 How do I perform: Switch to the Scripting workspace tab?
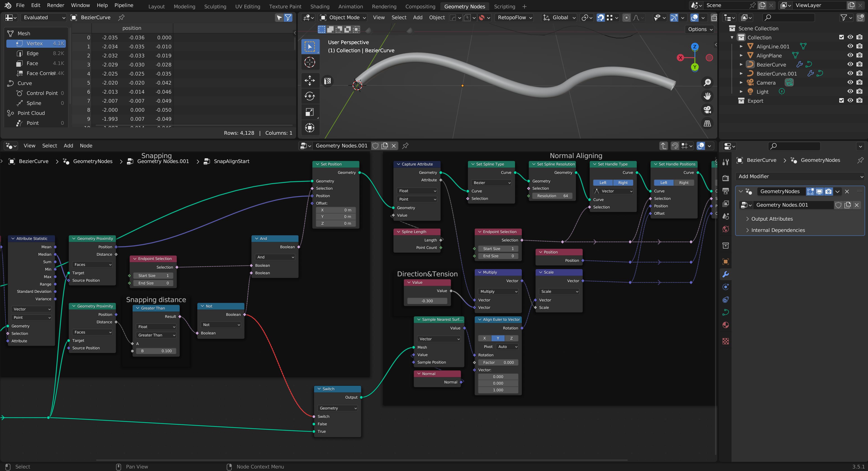tap(504, 6)
